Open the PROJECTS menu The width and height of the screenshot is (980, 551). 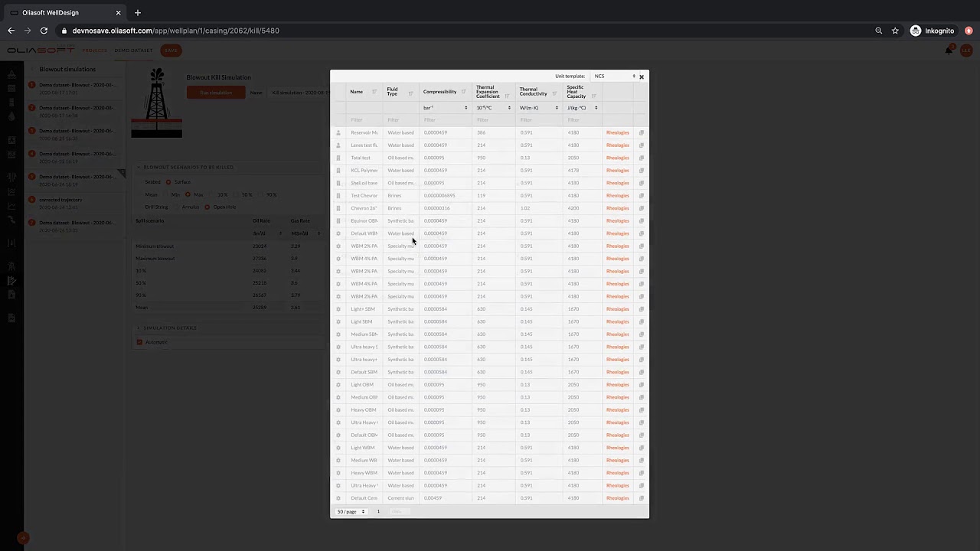click(94, 51)
